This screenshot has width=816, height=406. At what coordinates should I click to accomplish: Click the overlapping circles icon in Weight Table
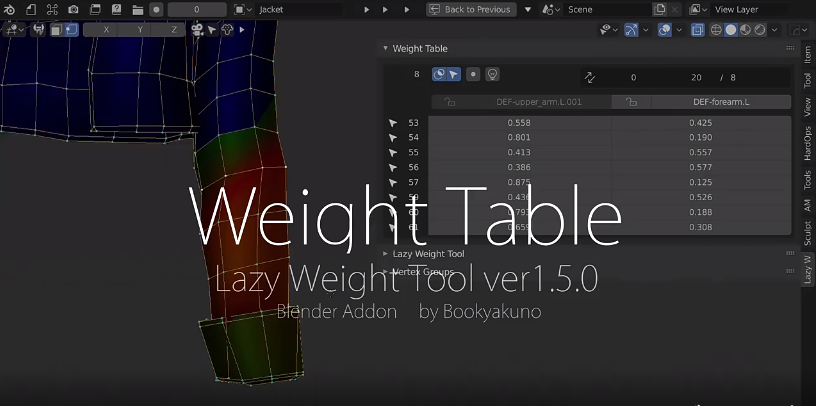(439, 74)
